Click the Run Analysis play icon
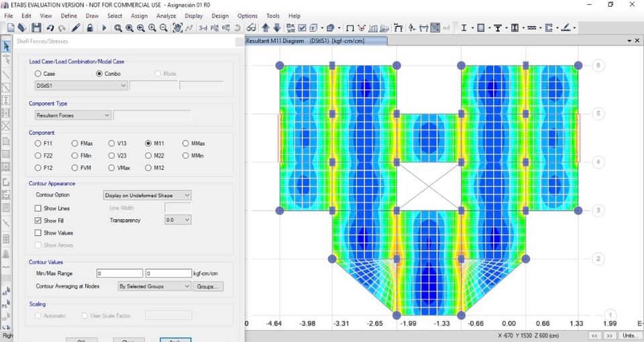644x342 pixels. [x=104, y=28]
